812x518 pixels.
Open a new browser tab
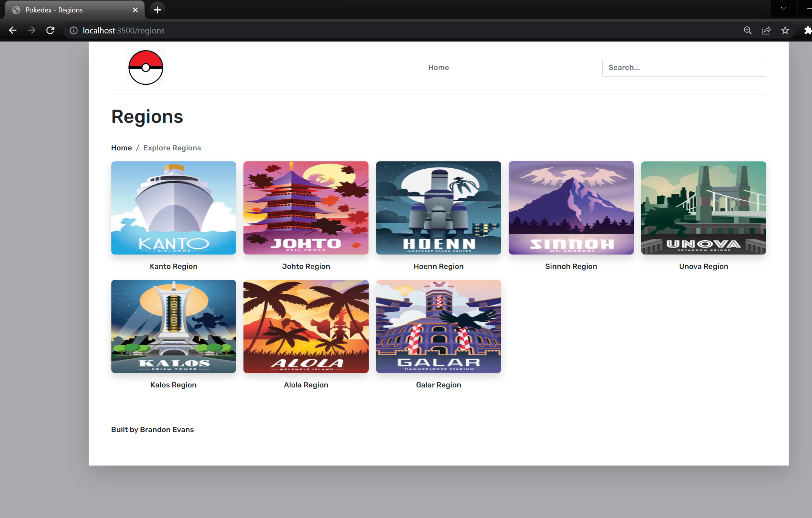coord(157,10)
